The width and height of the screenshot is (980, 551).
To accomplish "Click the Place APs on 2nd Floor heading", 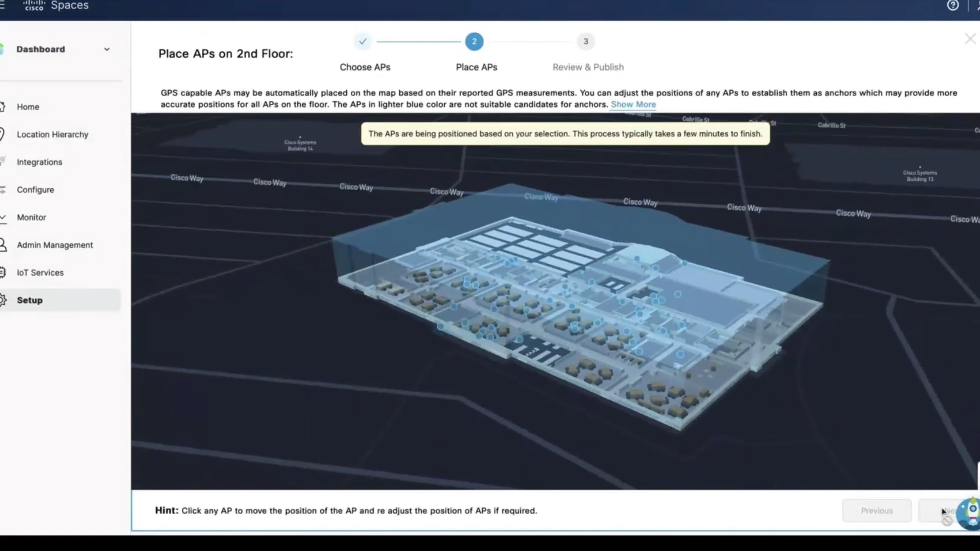I will pyautogui.click(x=226, y=54).
